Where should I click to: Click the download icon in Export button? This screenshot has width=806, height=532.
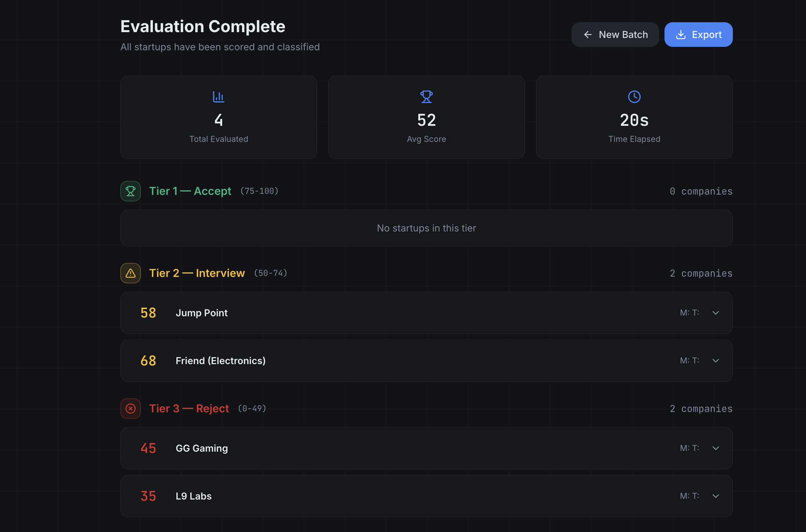pos(681,35)
